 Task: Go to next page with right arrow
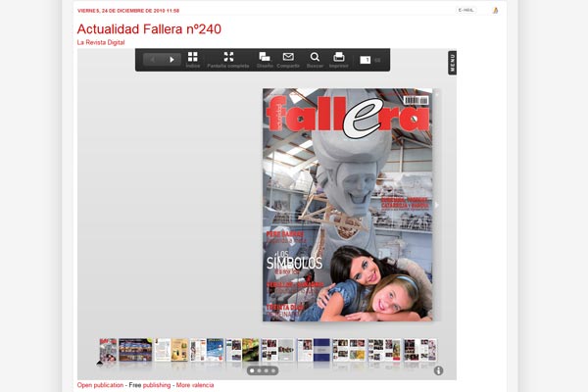pos(171,60)
